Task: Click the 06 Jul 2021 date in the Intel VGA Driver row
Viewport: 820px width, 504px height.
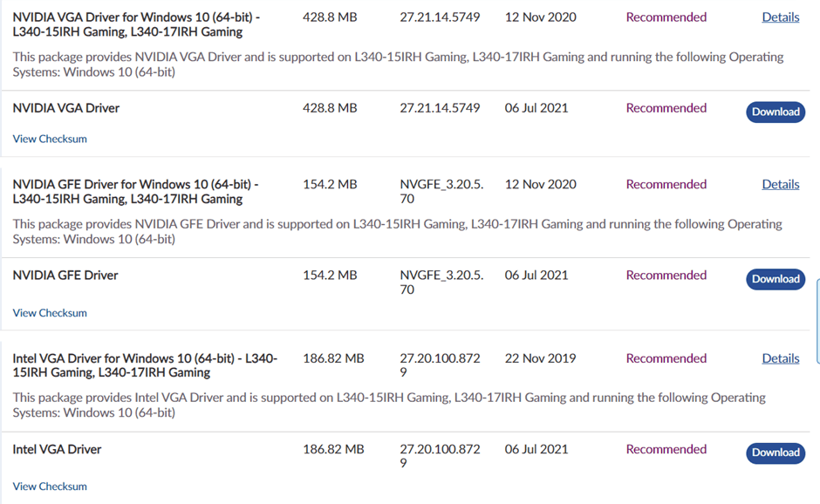Action: pyautogui.click(x=536, y=450)
